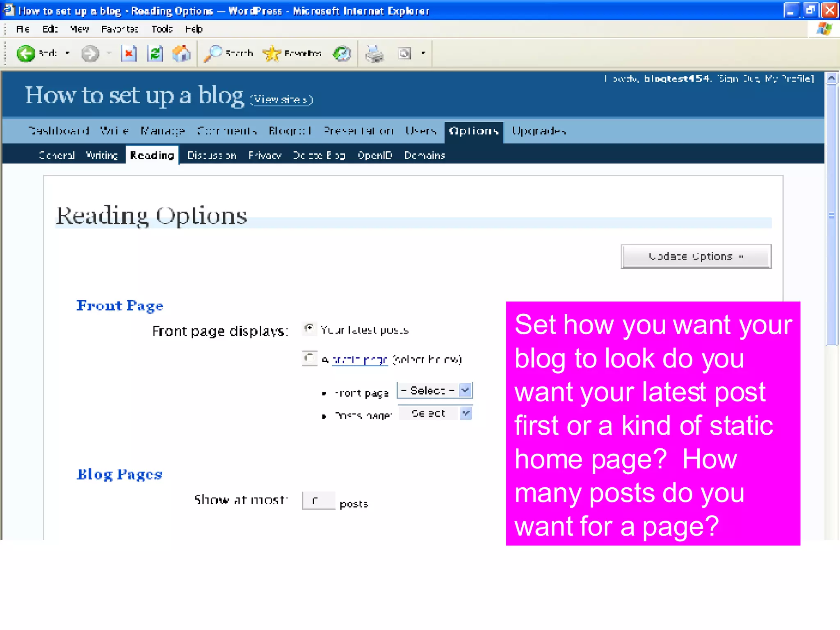Close the Internet Explorer window
The image size is (840, 630).
pos(830,10)
